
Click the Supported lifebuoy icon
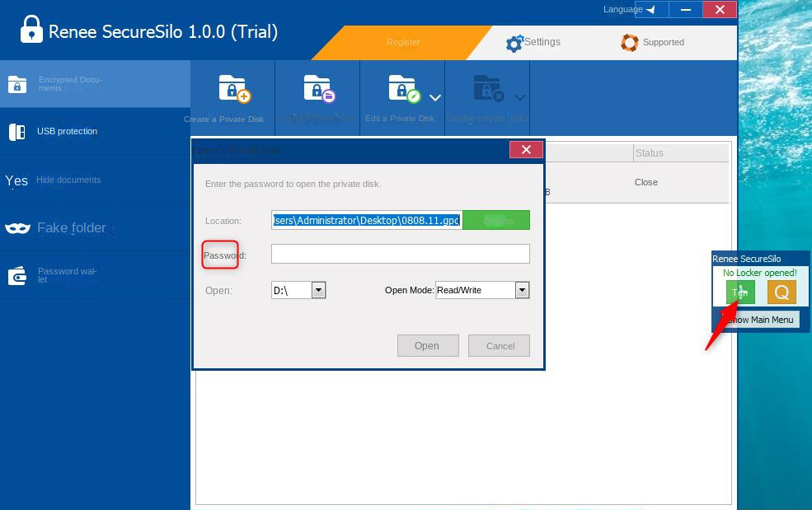630,43
